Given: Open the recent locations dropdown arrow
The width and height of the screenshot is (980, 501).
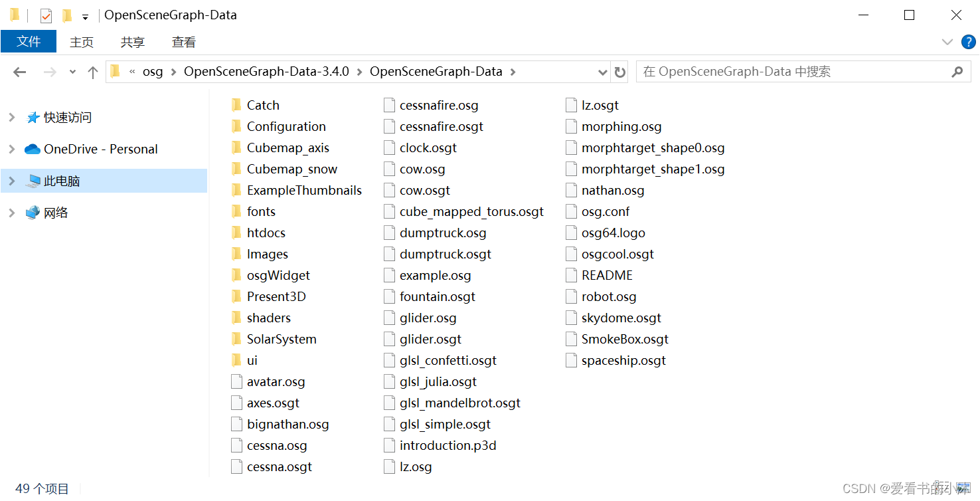Looking at the screenshot, I should pyautogui.click(x=73, y=72).
